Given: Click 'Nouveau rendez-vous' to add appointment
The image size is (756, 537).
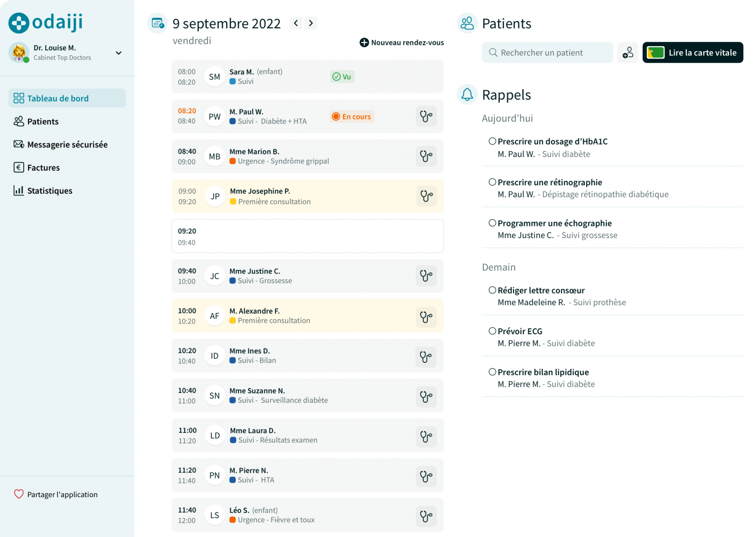Looking at the screenshot, I should coord(402,43).
